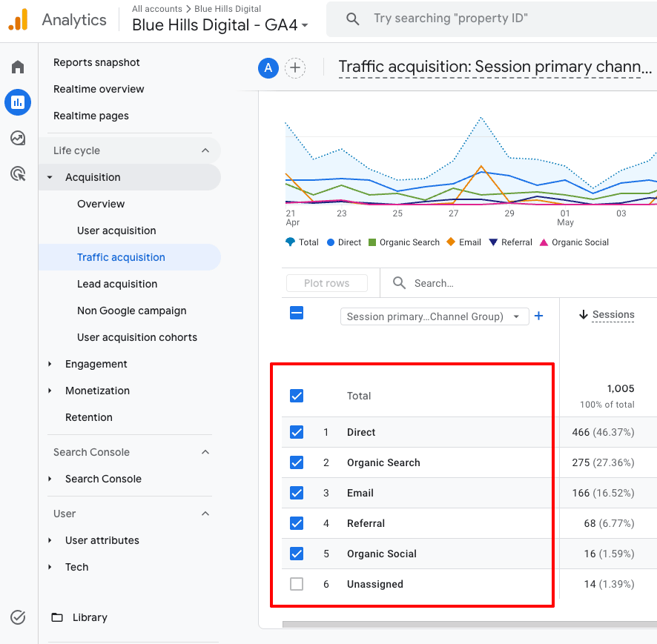This screenshot has width=657, height=644.
Task: Click the Unassigned row label
Action: click(375, 584)
